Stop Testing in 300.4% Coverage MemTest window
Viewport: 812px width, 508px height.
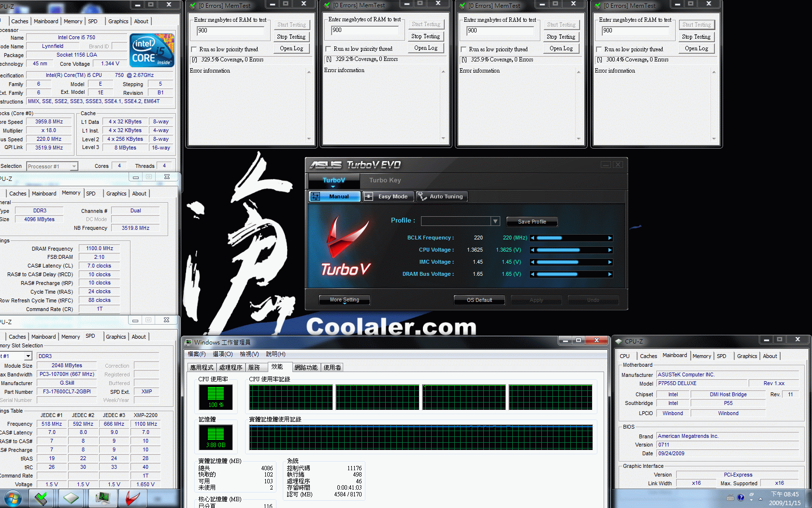click(696, 37)
